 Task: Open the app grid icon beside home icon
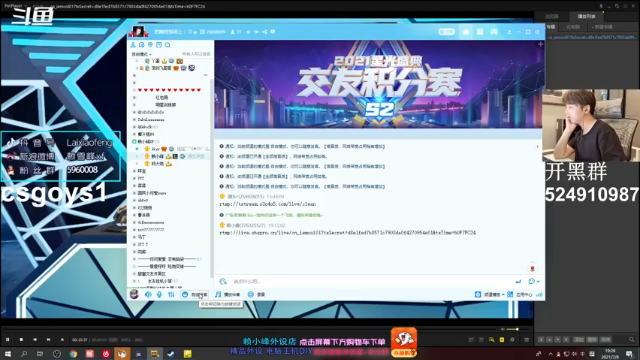(480, 32)
